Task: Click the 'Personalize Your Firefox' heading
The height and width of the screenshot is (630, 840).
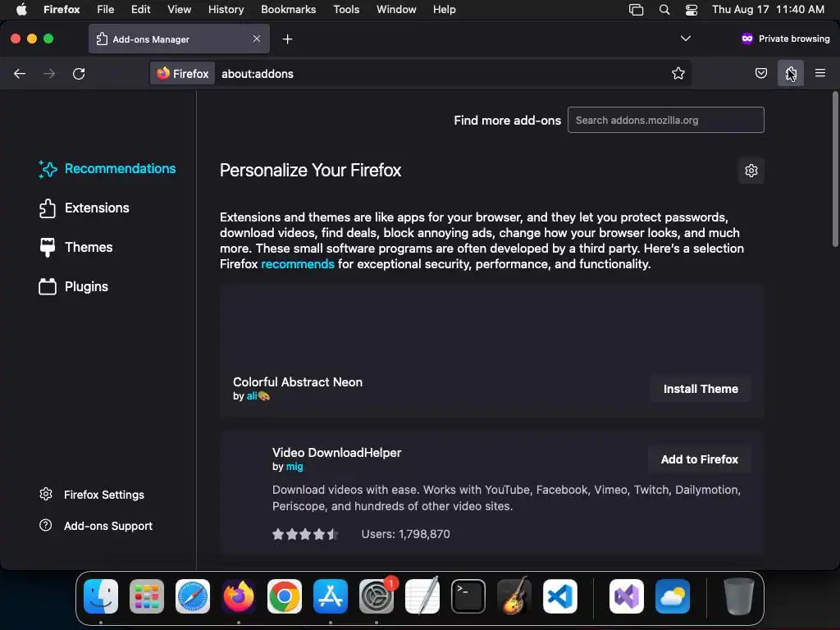Action: click(310, 171)
